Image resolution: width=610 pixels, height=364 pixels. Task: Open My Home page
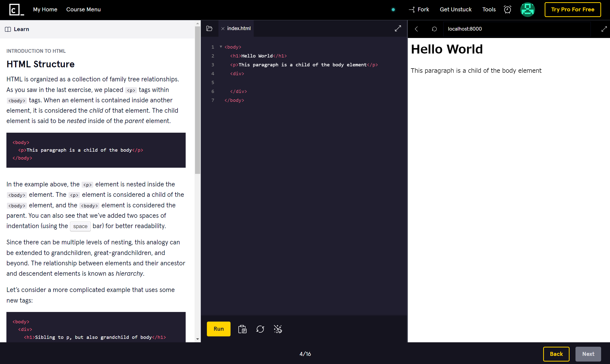(45, 9)
